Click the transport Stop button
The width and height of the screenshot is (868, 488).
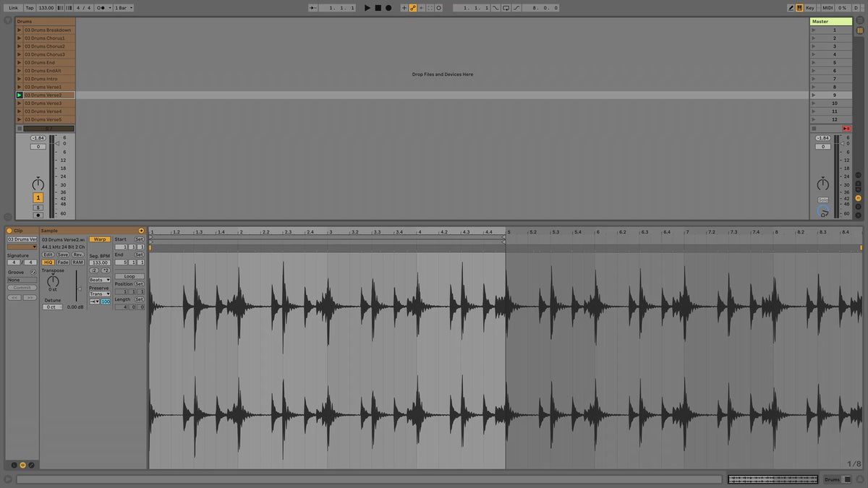[x=378, y=7]
